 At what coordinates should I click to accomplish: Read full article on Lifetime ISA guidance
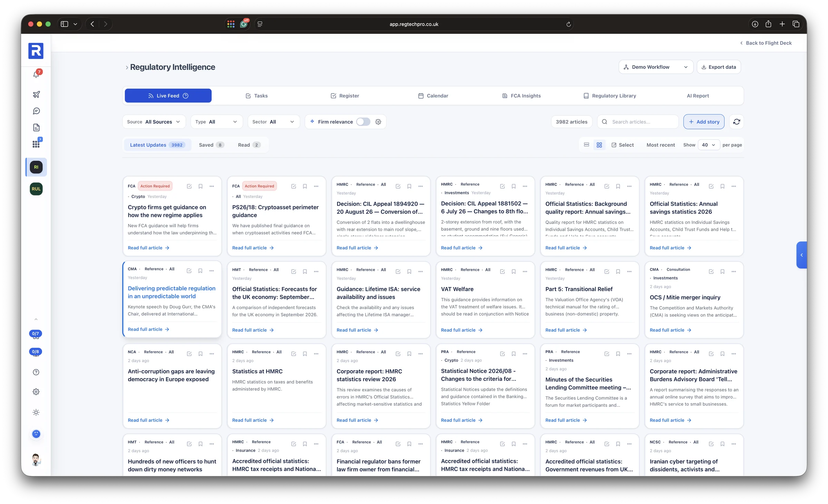(357, 330)
